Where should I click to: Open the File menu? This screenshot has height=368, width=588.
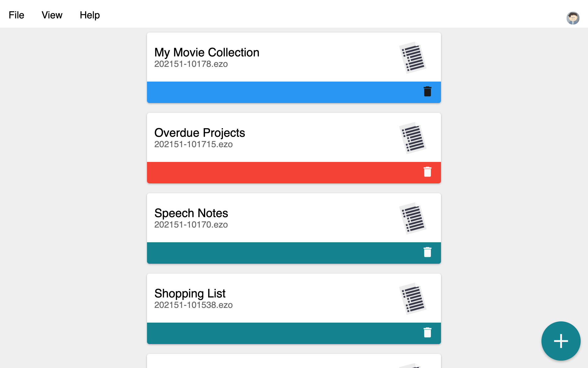coord(16,15)
